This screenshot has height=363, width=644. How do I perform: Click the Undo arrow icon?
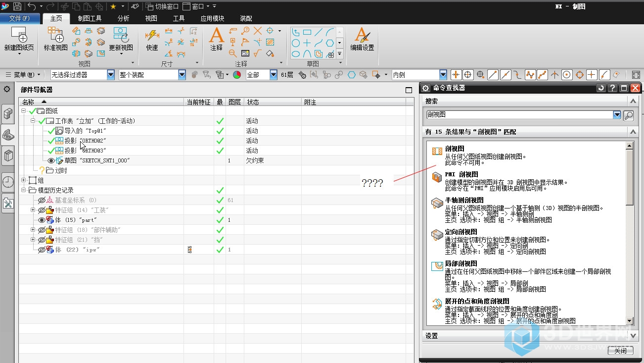31,6
